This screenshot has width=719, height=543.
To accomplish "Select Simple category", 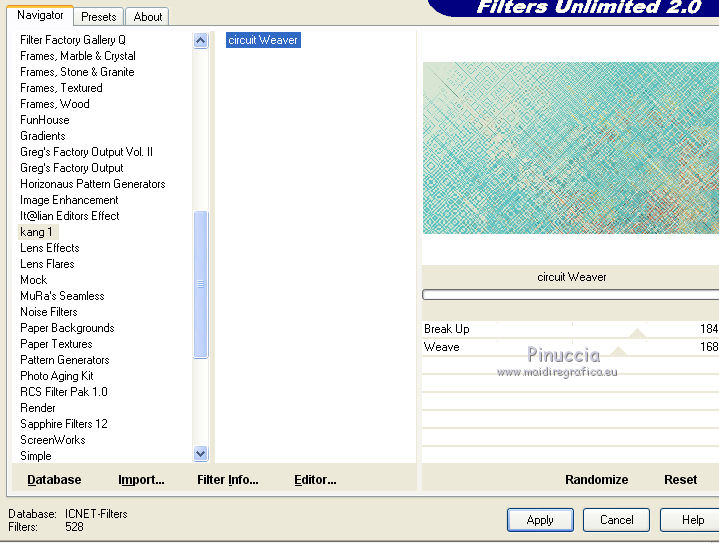I will click(36, 456).
